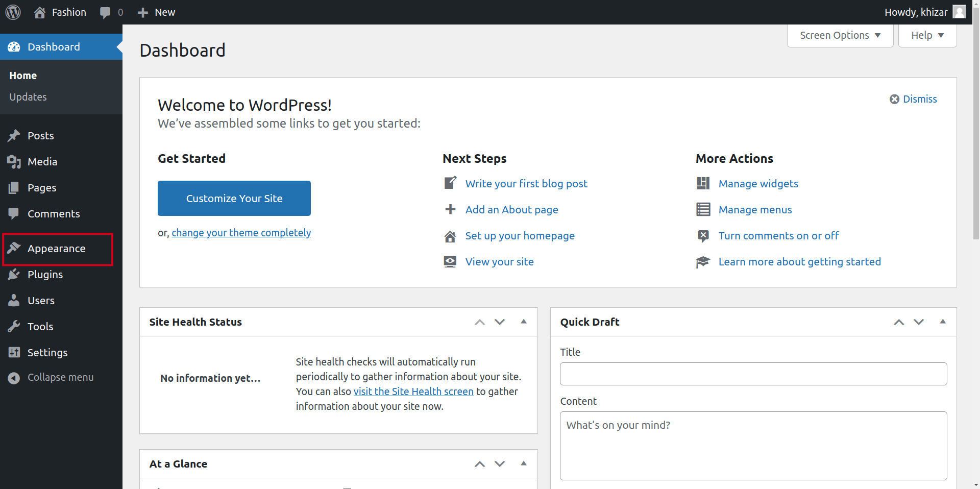Open the comments bubble icon in admin bar
The height and width of the screenshot is (489, 980).
tap(105, 13)
